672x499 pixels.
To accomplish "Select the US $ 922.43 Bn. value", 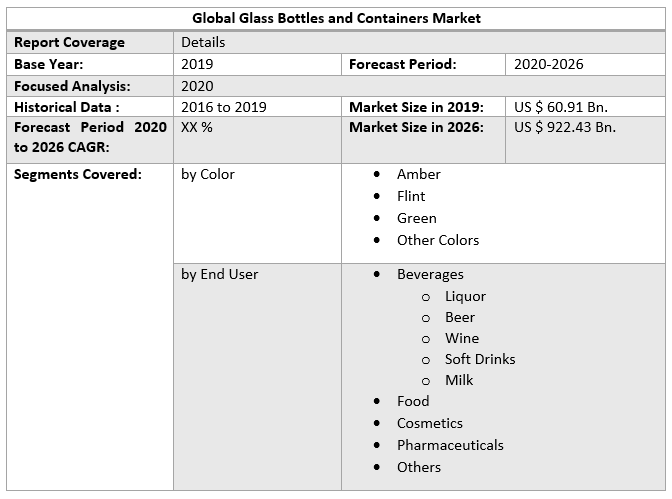I will (x=565, y=128).
